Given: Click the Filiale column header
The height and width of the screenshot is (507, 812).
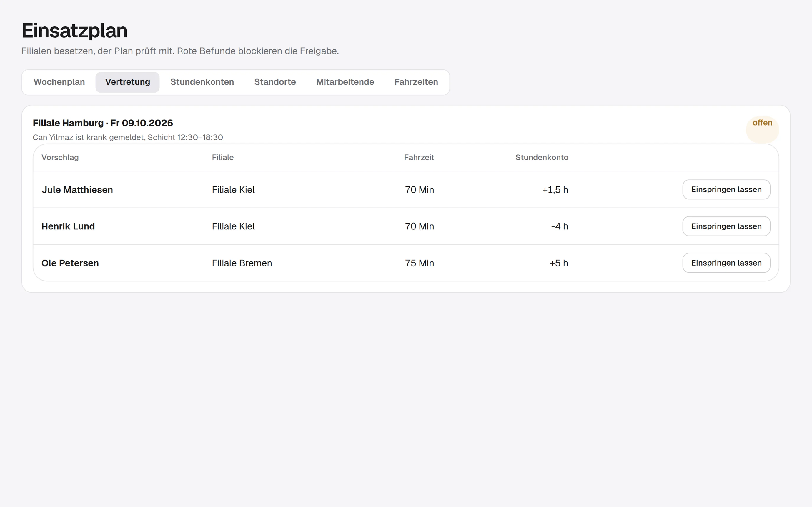Looking at the screenshot, I should 223,158.
